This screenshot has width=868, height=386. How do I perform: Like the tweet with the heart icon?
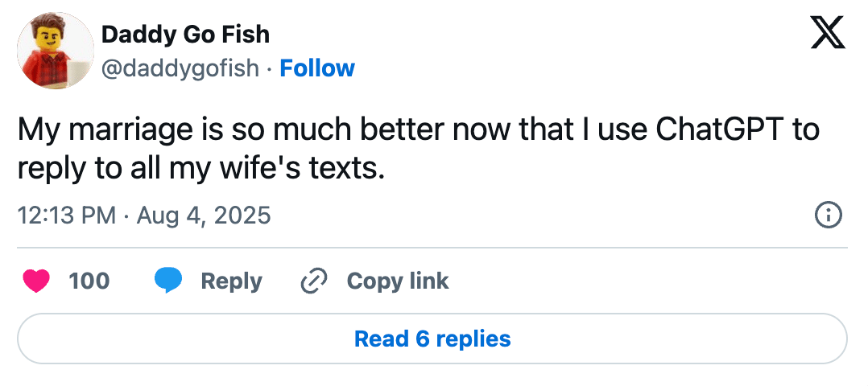[36, 281]
